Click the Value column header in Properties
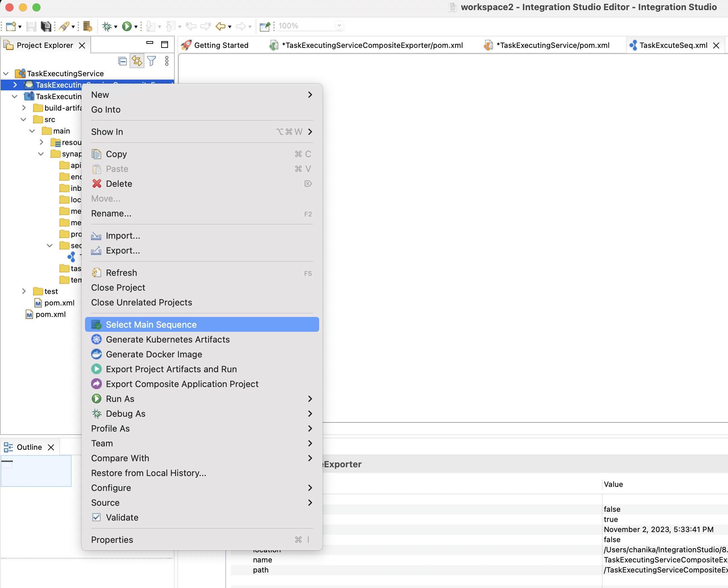Screen dimensions: 728x588 tap(613, 484)
